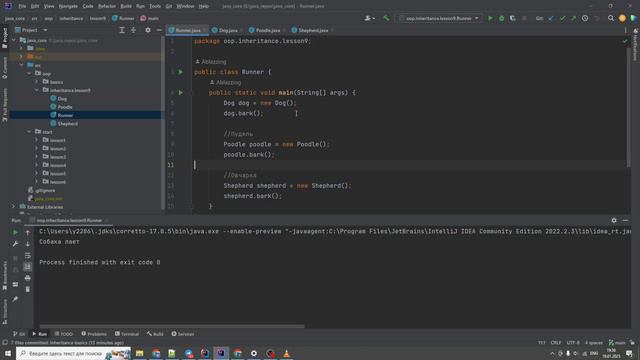
Task: Collapse the start package node
Action: (x=29, y=132)
